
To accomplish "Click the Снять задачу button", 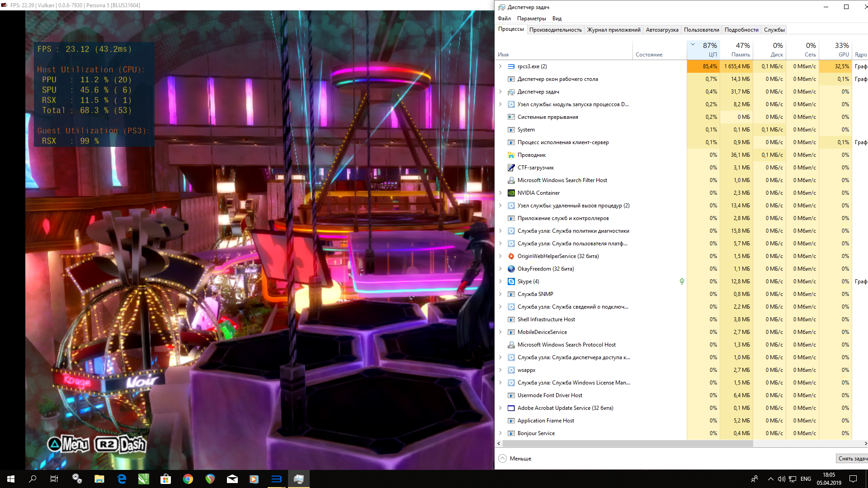I will click(x=852, y=458).
